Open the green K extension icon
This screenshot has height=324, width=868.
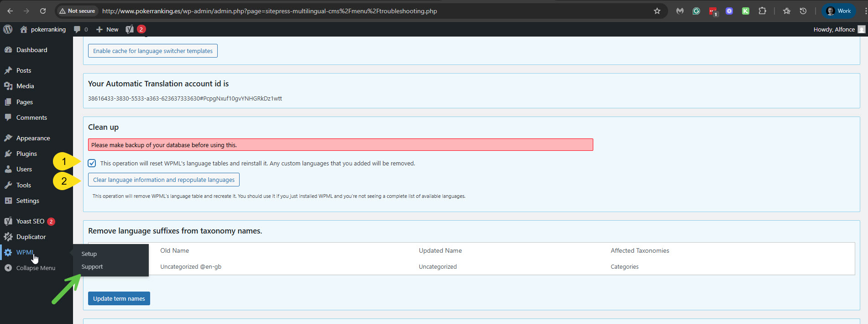coord(746,11)
